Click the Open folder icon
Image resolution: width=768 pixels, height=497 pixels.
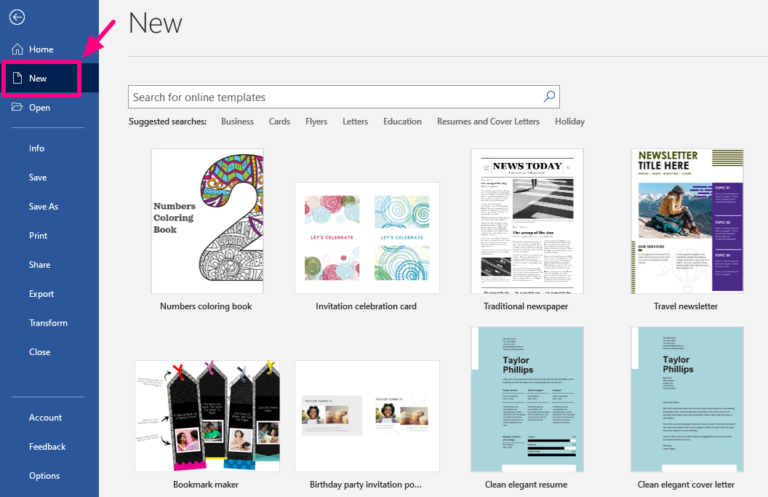click(17, 107)
